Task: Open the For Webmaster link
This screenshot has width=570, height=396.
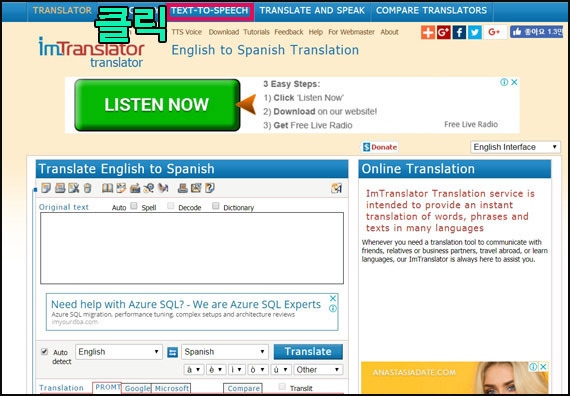Action: pyautogui.click(x=351, y=32)
